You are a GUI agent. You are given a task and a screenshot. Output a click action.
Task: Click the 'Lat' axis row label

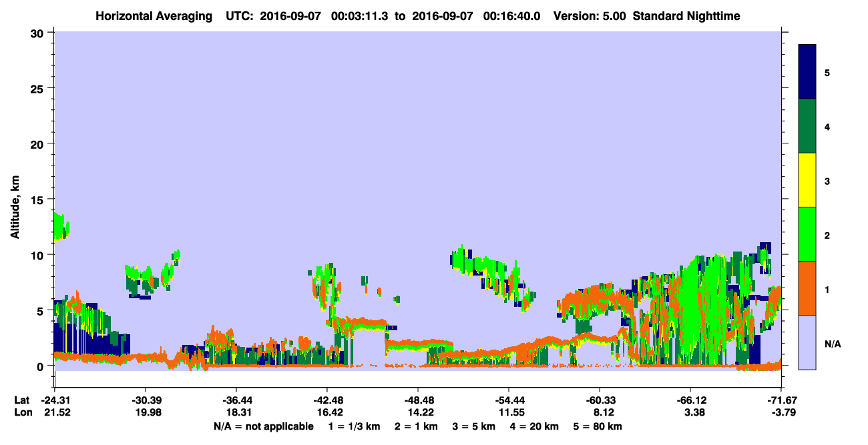pos(23,400)
